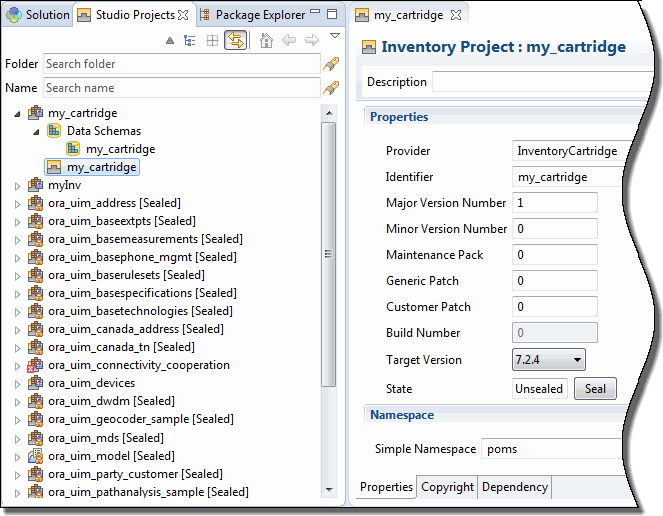Click the hierarchical tree layout icon

click(189, 41)
